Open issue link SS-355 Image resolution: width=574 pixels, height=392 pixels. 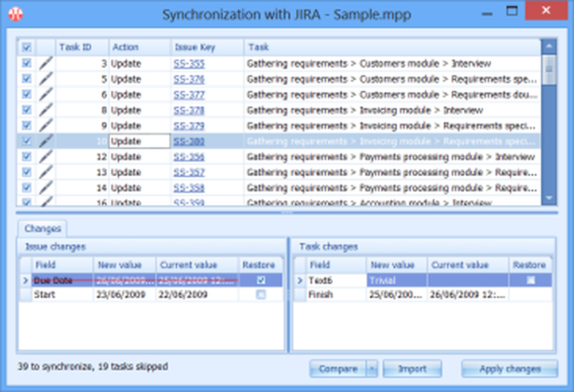coord(189,64)
